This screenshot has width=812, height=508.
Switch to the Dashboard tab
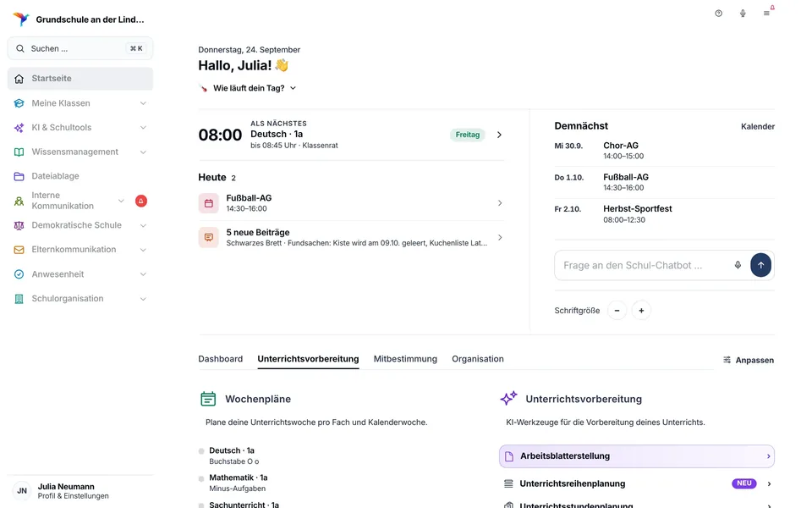(221, 359)
